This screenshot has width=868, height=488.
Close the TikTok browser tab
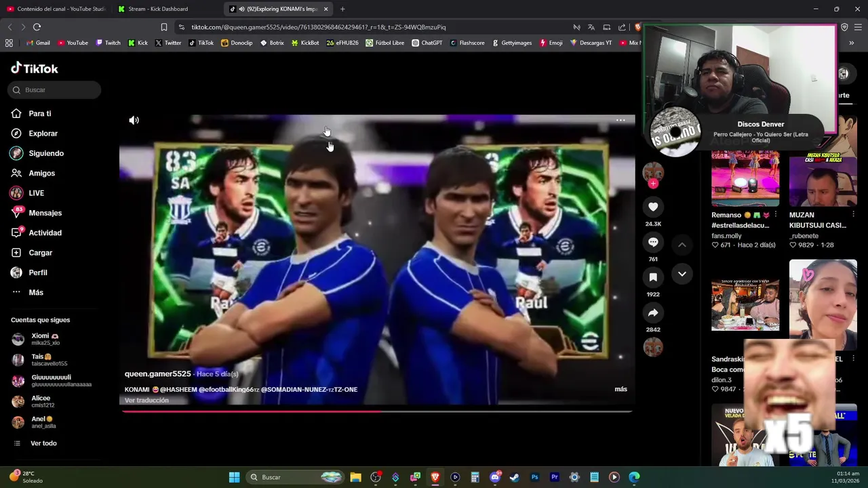pyautogui.click(x=325, y=9)
